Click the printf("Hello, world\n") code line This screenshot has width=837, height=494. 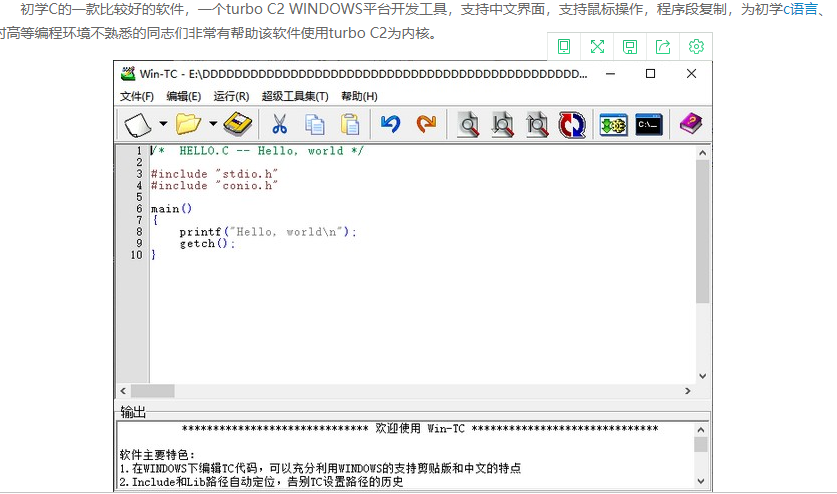(x=267, y=232)
